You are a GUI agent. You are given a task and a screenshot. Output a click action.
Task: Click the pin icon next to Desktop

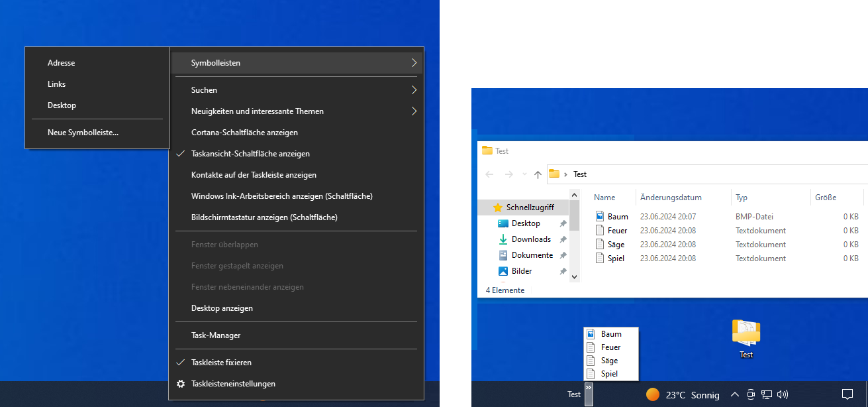pos(563,223)
